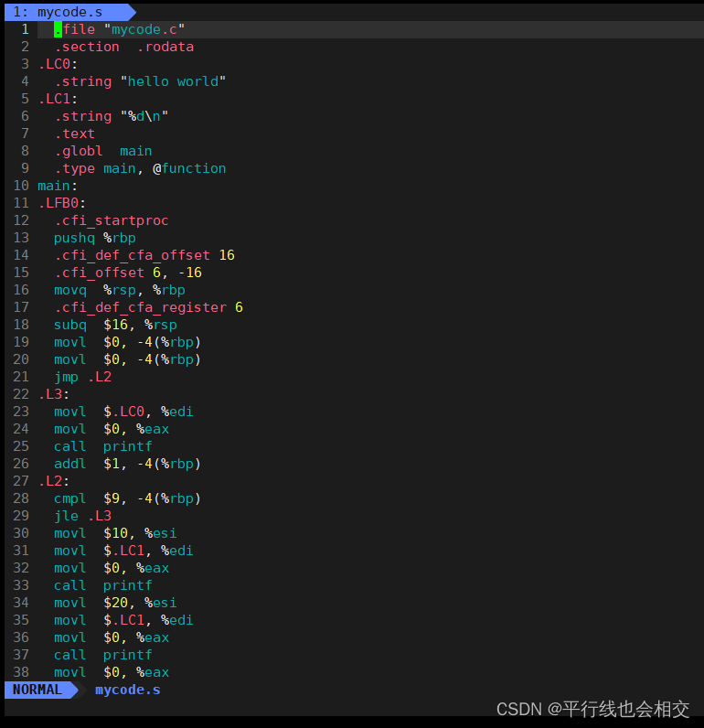
Task: Click 'movl $.LC1, %edi' on line 35
Action: click(123, 620)
